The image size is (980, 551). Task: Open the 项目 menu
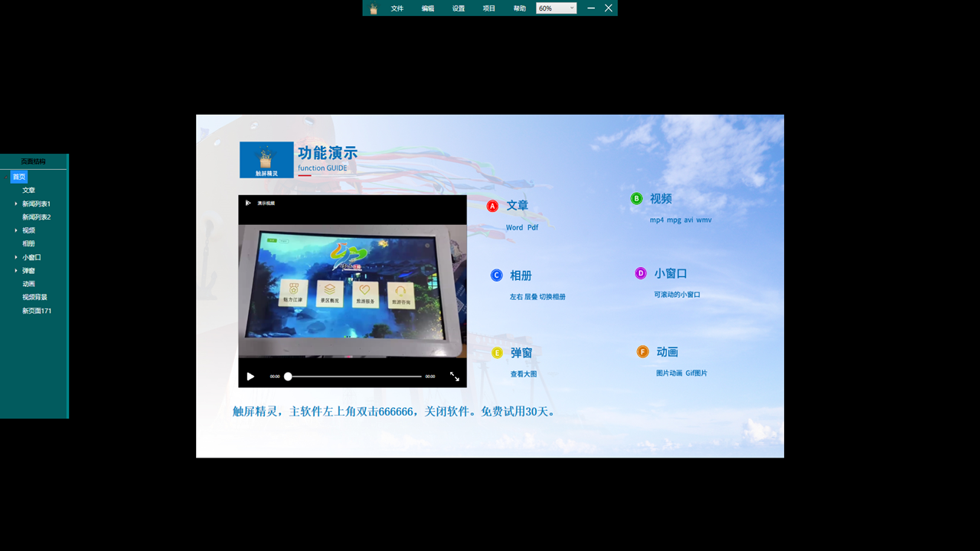point(488,8)
